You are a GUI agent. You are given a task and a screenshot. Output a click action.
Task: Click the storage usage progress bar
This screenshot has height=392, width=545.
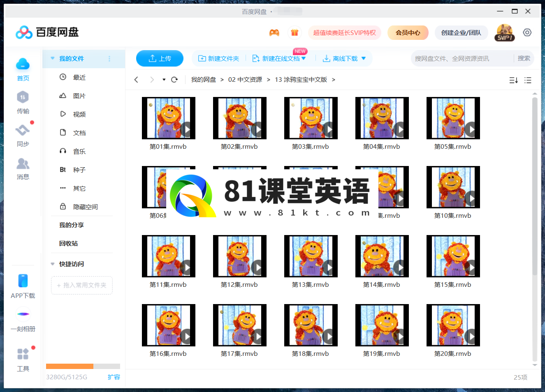(x=83, y=366)
